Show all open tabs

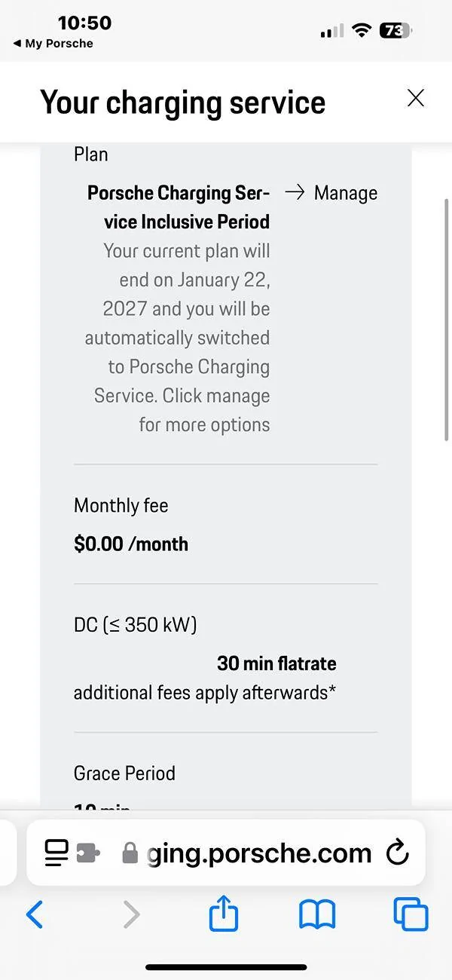pos(411,914)
